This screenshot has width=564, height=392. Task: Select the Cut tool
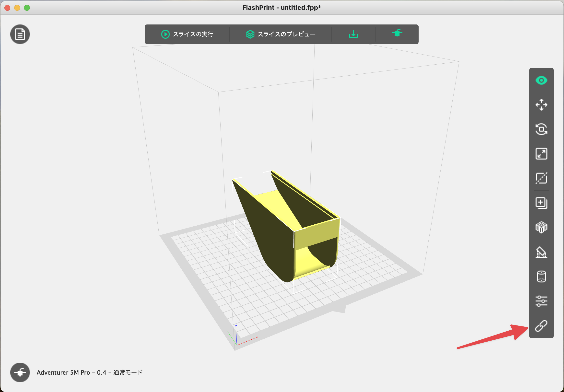541,178
